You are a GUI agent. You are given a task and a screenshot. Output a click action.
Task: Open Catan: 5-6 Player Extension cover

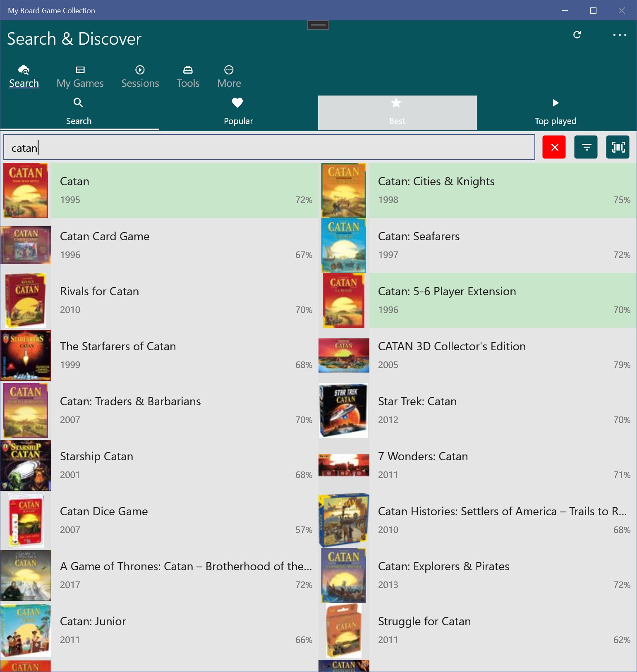coord(344,300)
